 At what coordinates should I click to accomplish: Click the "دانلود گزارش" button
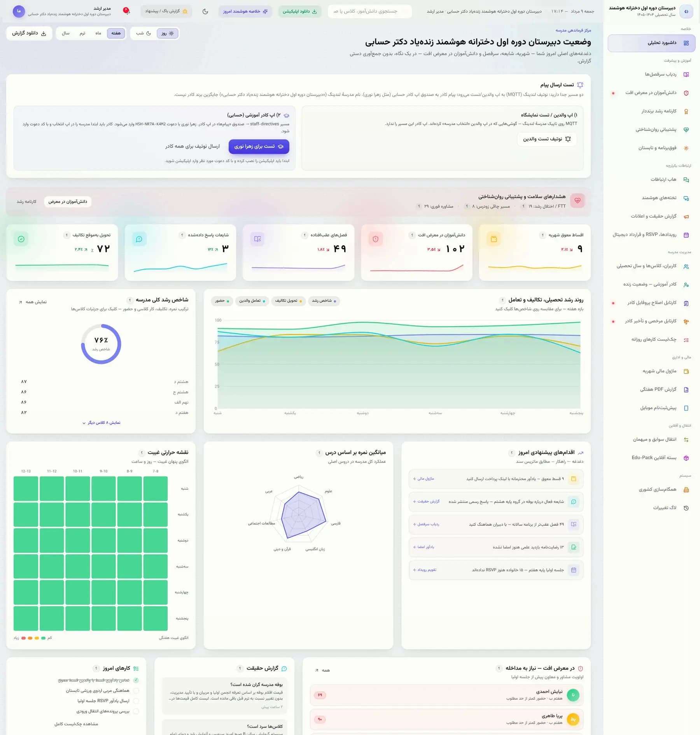pyautogui.click(x=29, y=33)
